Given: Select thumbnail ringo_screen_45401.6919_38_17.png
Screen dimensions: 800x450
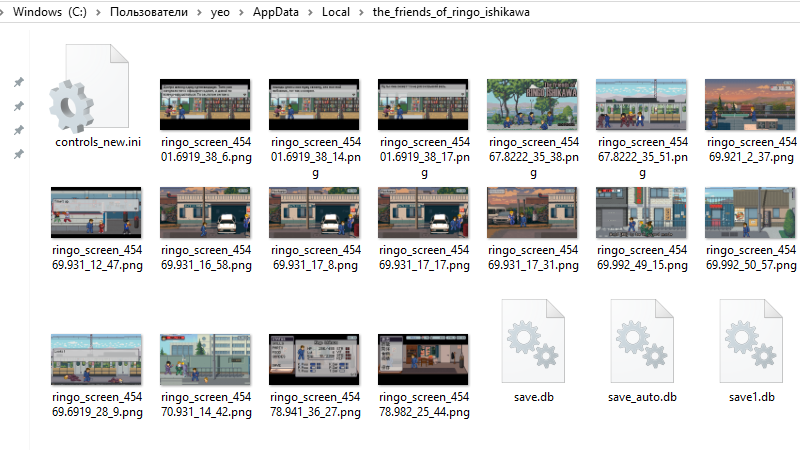Looking at the screenshot, I should [x=423, y=105].
